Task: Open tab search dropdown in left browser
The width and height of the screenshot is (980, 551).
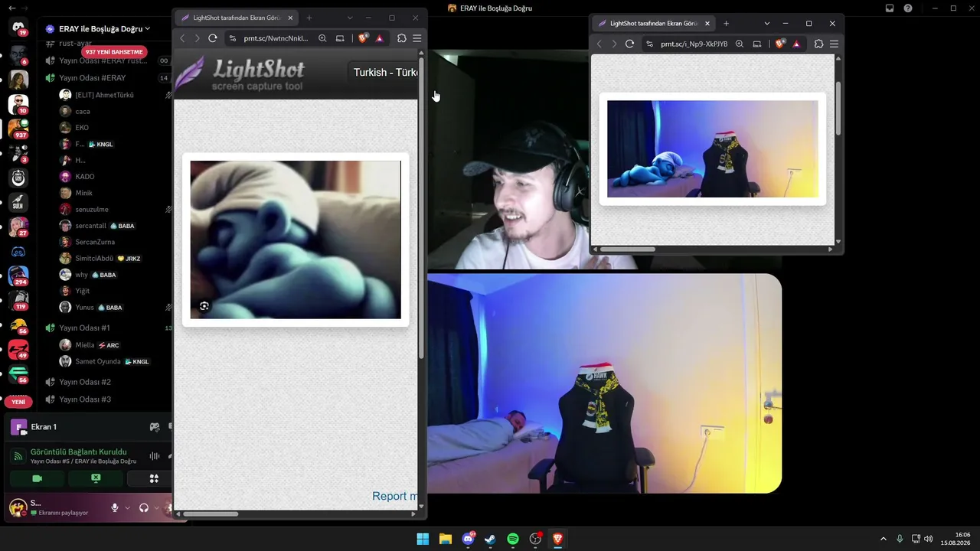Action: coord(350,18)
